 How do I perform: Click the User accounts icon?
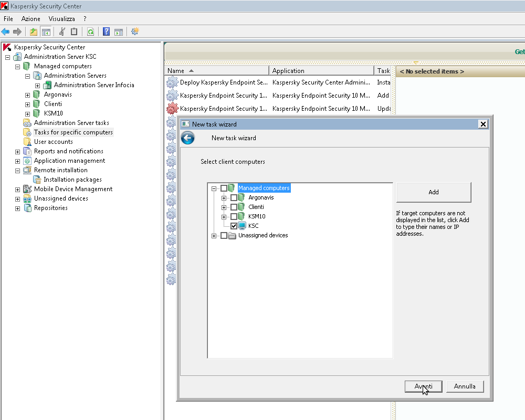[x=27, y=142]
